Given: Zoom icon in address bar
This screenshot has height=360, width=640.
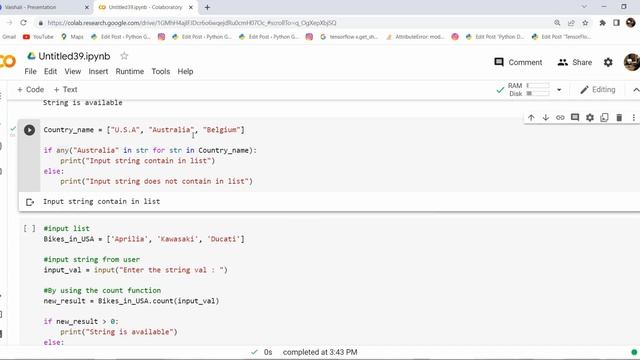Looking at the screenshot, I should tap(557, 23).
